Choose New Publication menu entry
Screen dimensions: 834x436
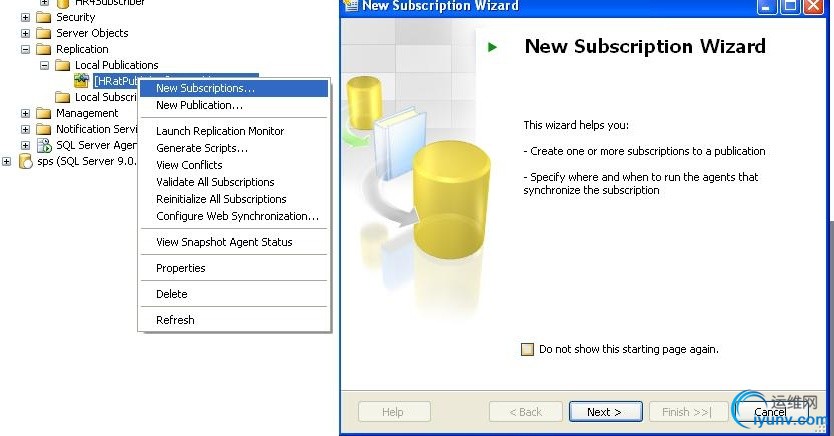(x=234, y=105)
